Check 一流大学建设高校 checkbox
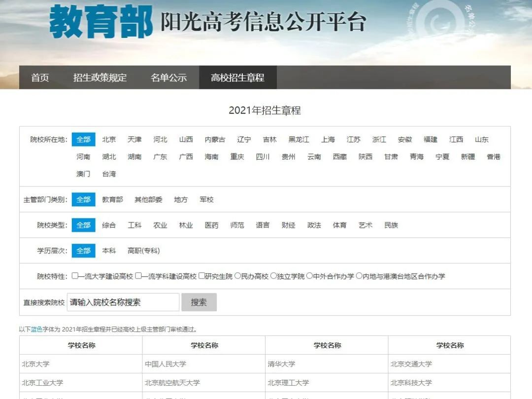The image size is (532, 399). 75,276
